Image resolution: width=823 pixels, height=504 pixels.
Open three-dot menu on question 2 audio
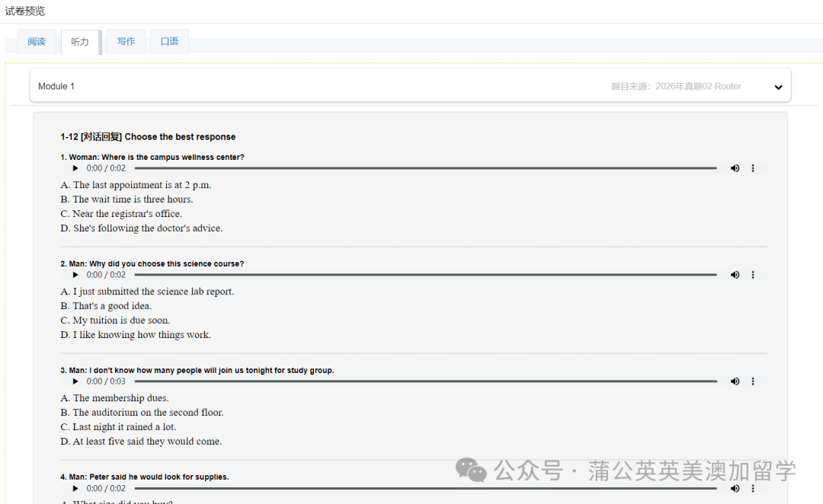coord(753,275)
